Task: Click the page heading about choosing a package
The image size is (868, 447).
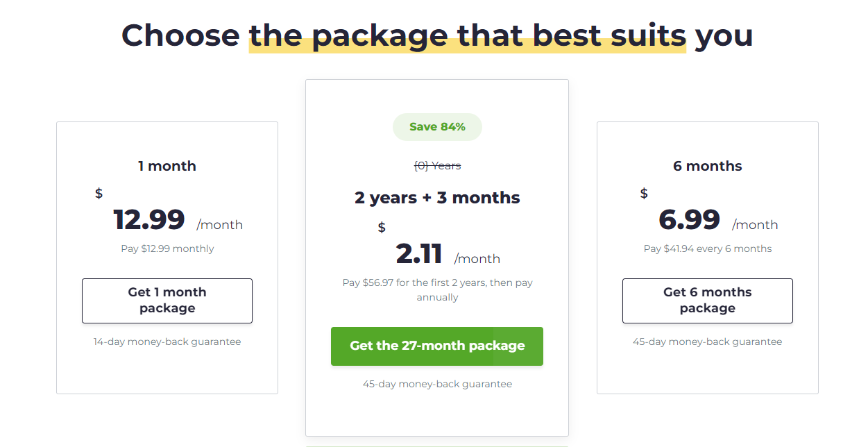Action: 437,35
